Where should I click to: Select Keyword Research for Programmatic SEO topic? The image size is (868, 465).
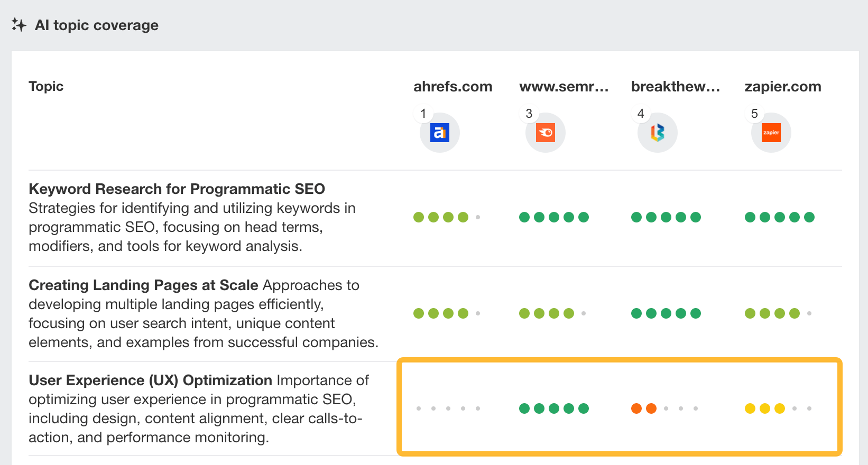[177, 189]
